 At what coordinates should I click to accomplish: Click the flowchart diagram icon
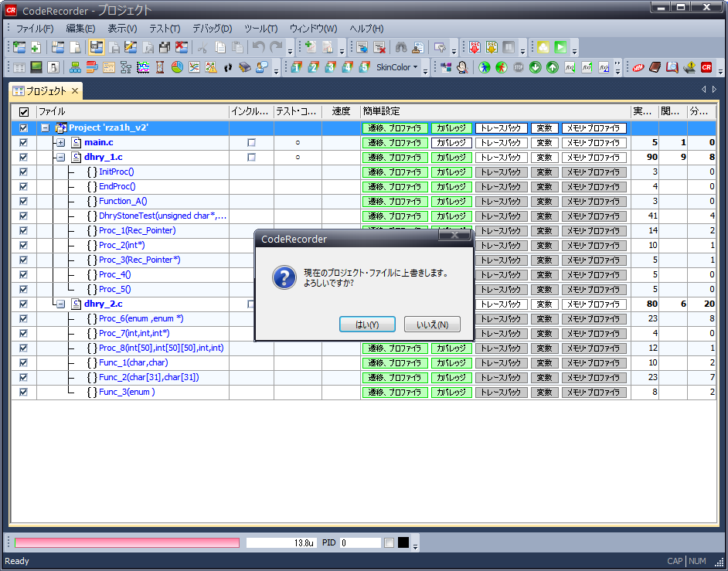[126, 67]
